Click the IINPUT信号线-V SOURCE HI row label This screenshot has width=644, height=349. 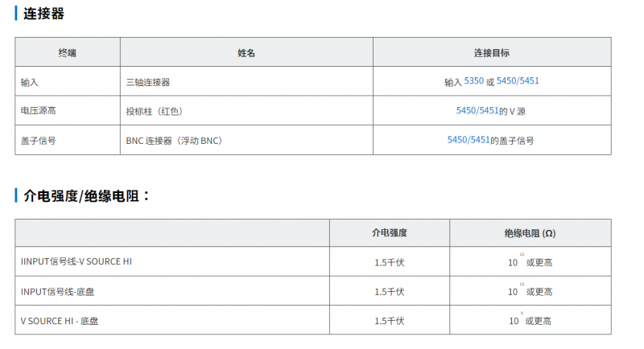pos(76,261)
